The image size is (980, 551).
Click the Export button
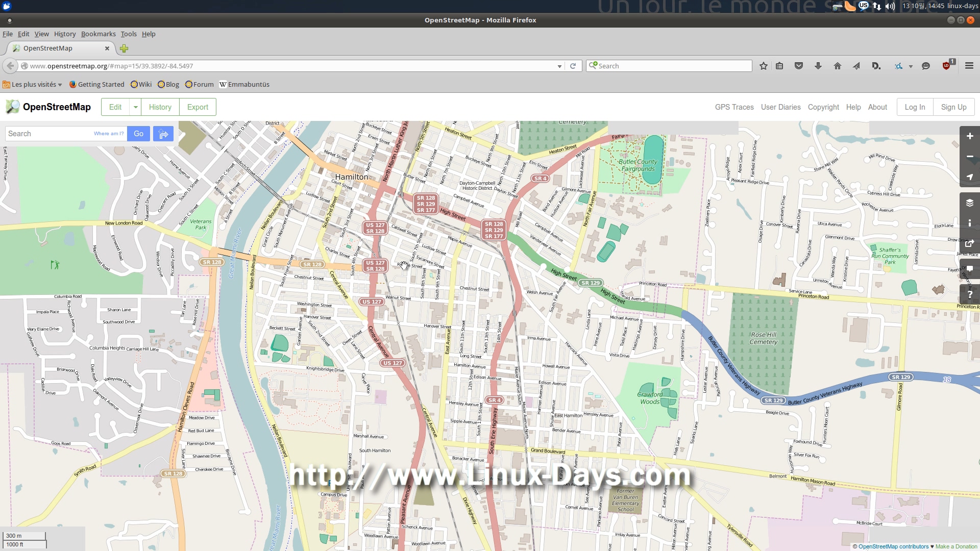tap(198, 107)
